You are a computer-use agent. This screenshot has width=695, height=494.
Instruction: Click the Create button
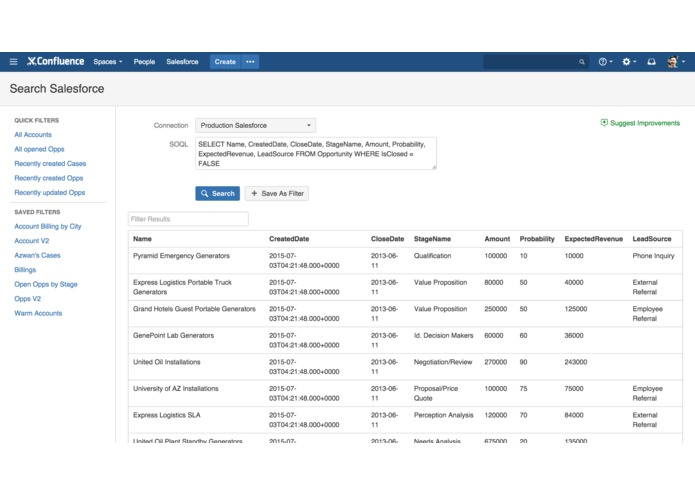click(x=225, y=62)
